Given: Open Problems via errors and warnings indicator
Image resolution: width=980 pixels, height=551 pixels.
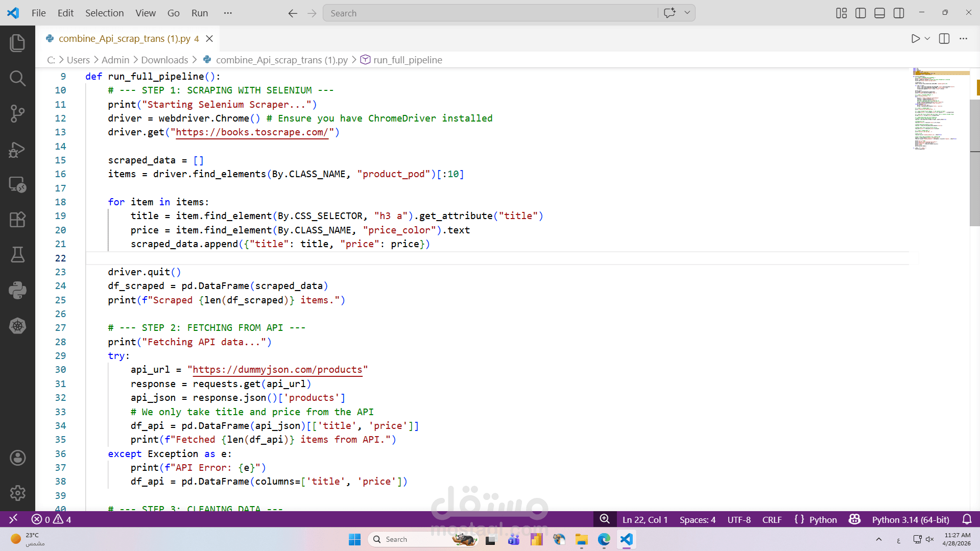Looking at the screenshot, I should pos(51,519).
